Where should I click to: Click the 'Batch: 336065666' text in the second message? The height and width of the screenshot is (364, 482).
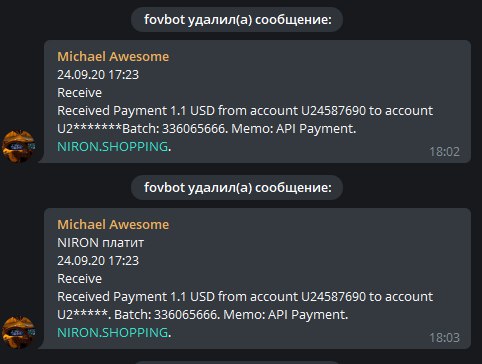tap(167, 315)
